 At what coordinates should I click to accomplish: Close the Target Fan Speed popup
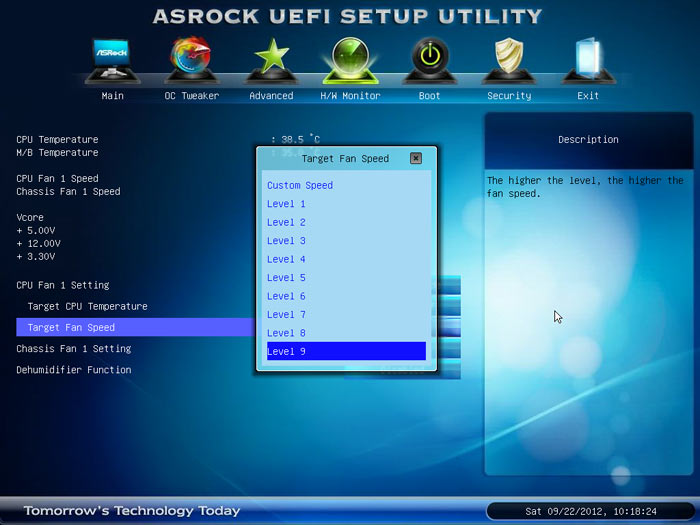coord(416,158)
